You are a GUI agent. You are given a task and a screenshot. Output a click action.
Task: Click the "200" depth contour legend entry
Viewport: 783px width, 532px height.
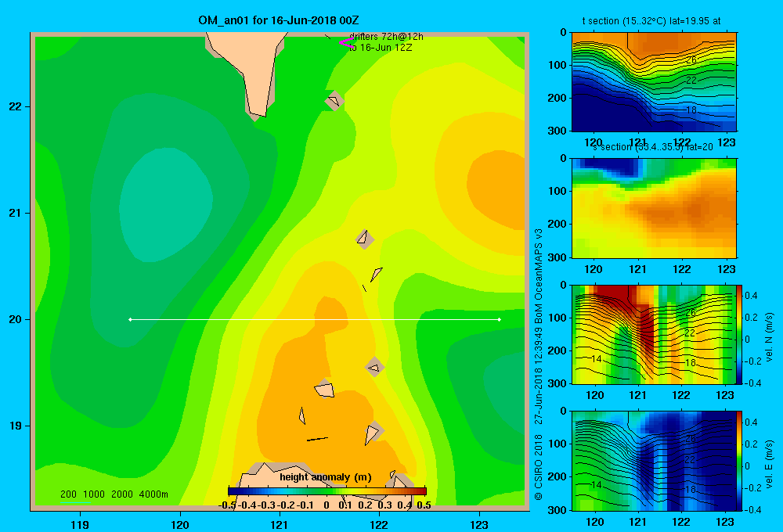click(x=68, y=494)
